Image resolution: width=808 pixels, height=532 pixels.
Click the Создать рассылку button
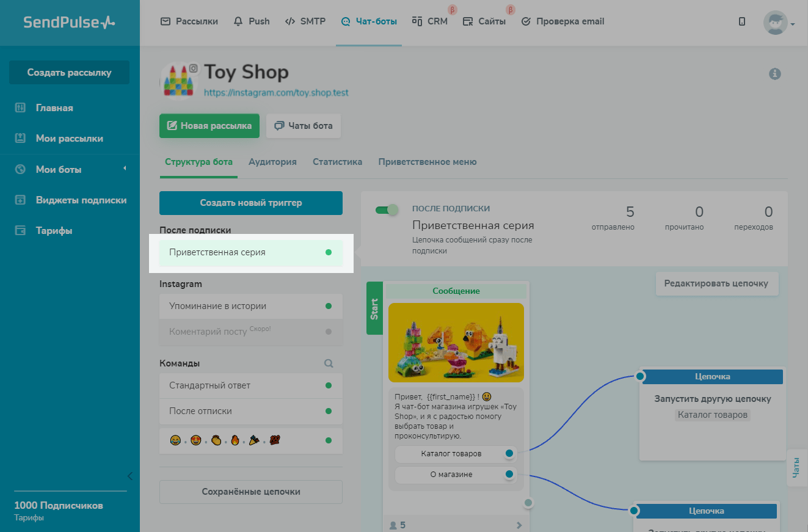pyautogui.click(x=69, y=73)
